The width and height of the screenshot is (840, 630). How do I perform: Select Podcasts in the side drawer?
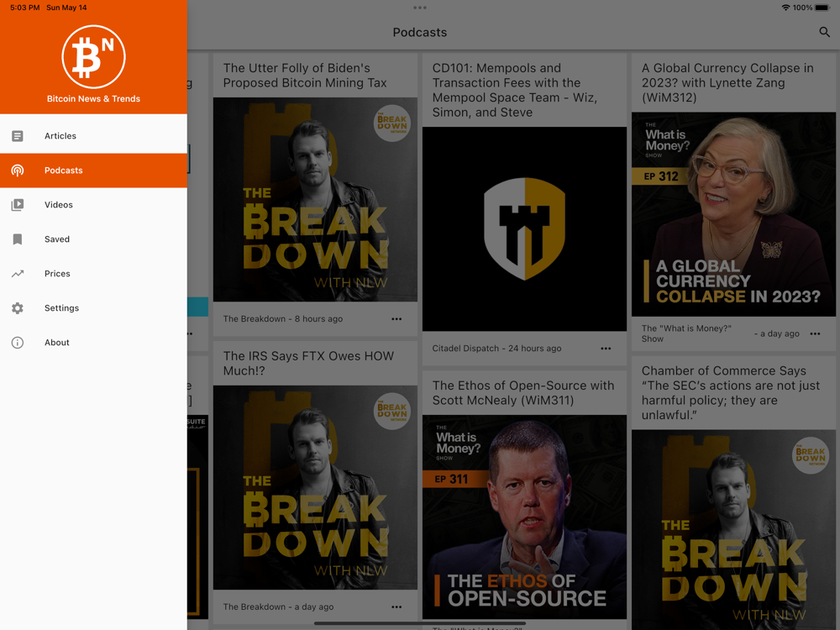[x=93, y=171]
